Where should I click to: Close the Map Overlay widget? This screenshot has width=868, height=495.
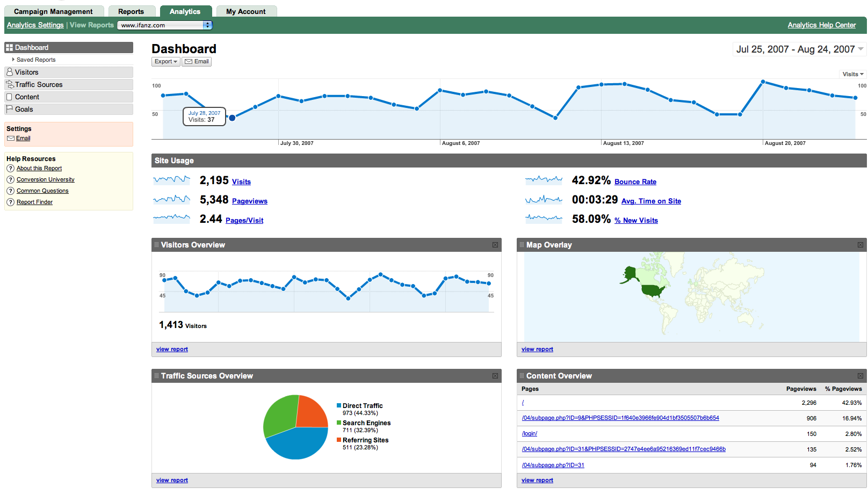tap(860, 245)
